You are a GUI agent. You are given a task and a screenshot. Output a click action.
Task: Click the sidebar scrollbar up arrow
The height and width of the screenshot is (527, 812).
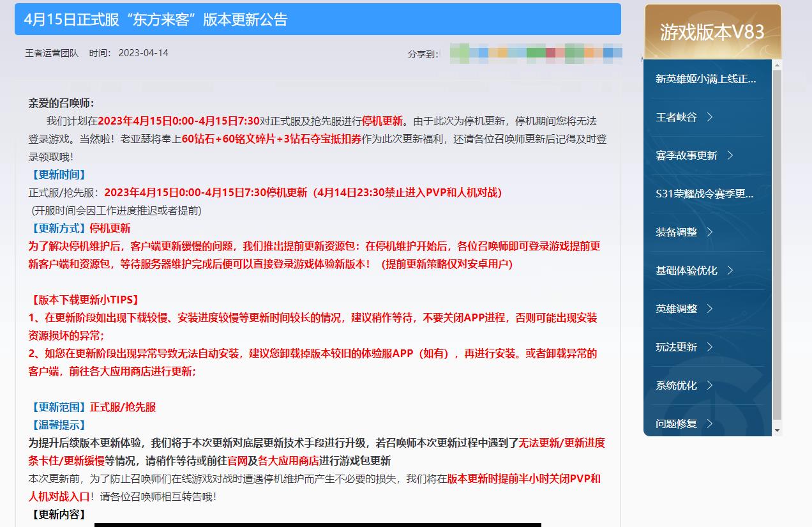click(777, 65)
